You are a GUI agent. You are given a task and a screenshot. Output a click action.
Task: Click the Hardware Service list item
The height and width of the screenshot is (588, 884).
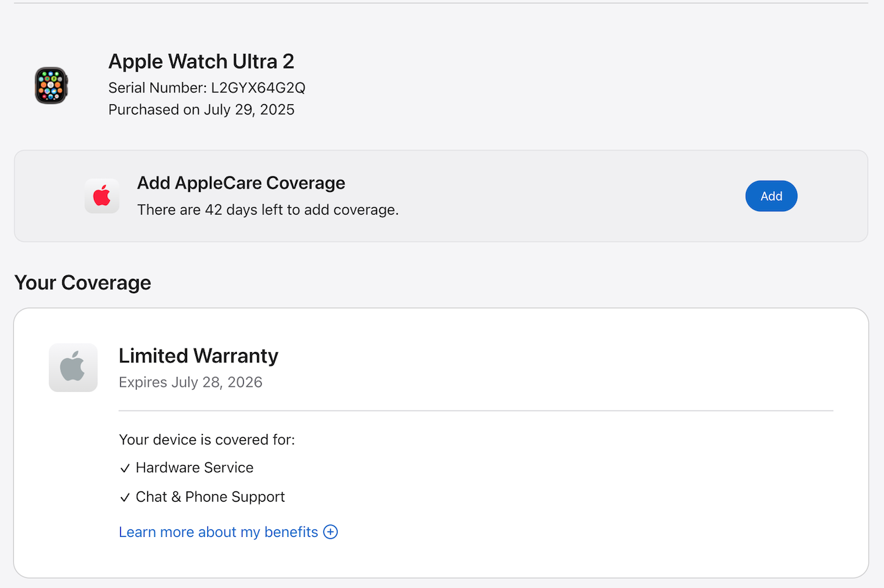pyautogui.click(x=186, y=468)
